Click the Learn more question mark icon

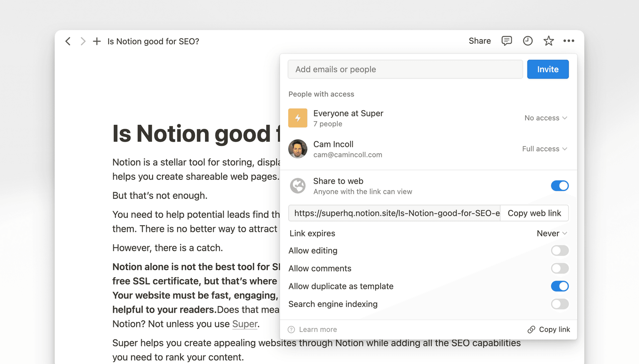point(291,329)
